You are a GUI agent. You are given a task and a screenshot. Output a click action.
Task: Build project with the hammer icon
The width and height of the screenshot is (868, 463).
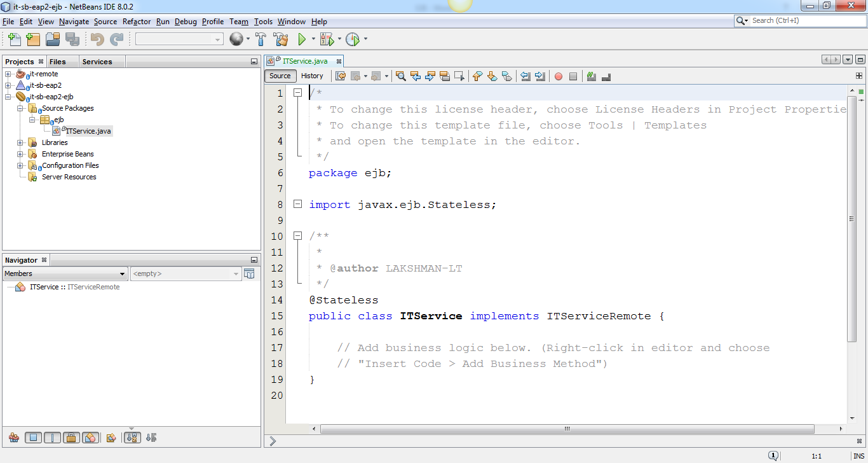[261, 39]
